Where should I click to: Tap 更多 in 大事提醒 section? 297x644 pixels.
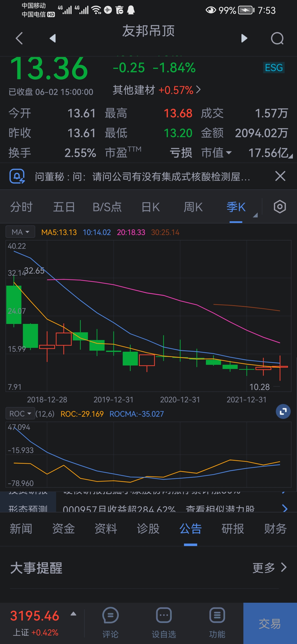269,568
